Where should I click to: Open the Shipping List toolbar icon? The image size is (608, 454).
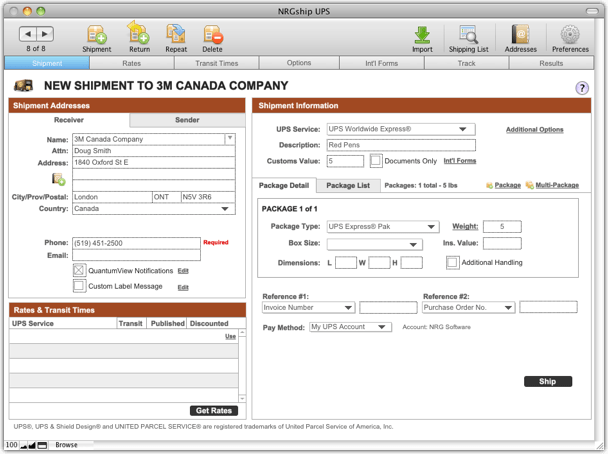pyautogui.click(x=468, y=39)
